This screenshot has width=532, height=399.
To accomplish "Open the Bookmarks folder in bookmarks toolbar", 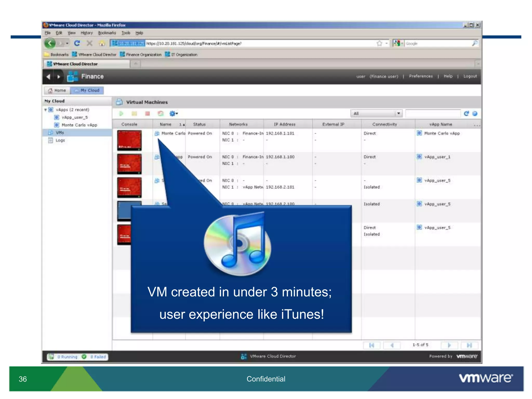I will click(56, 55).
